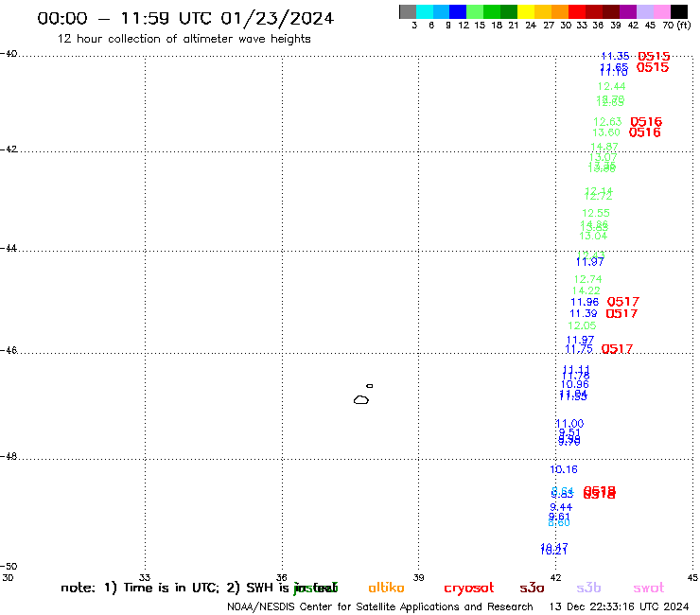700x615 pixels.
Task: Click the "s3b" satellite legend label
Action: pyautogui.click(x=588, y=588)
